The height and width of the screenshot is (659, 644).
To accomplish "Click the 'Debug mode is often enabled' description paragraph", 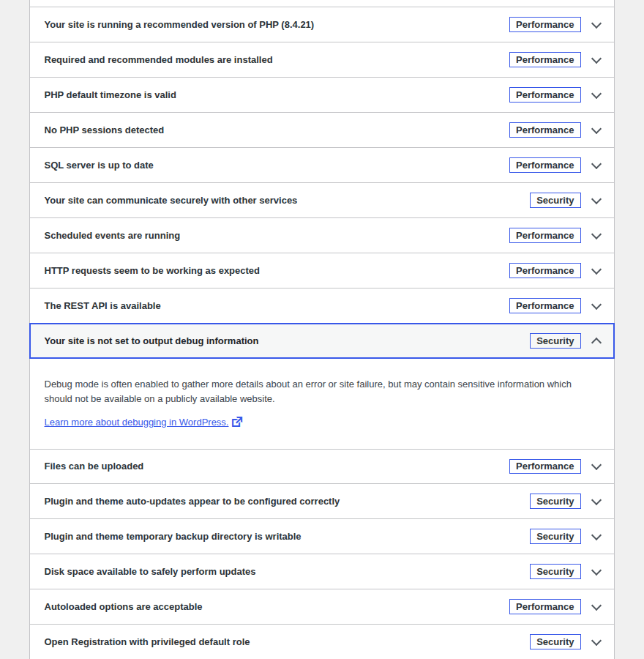I will [x=308, y=391].
